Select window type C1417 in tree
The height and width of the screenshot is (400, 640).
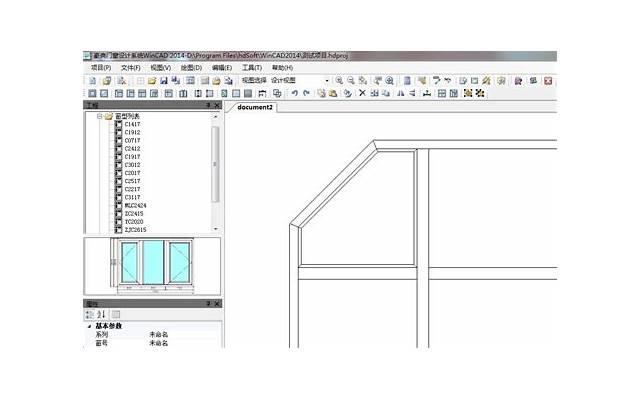tap(132, 125)
